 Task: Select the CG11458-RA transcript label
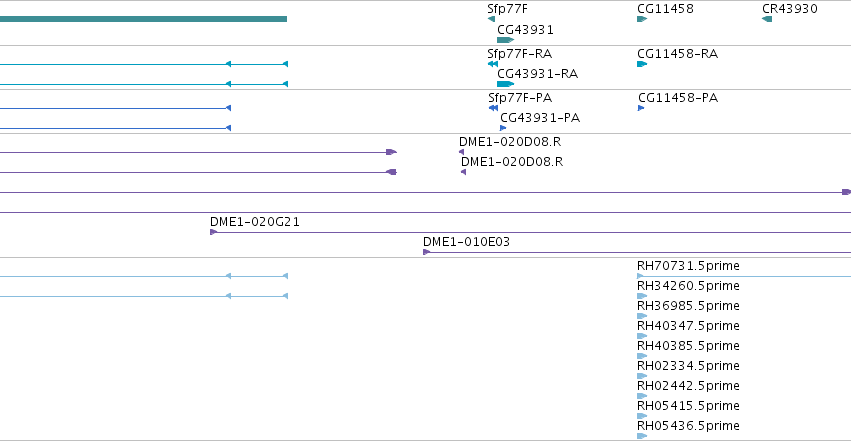coord(677,54)
